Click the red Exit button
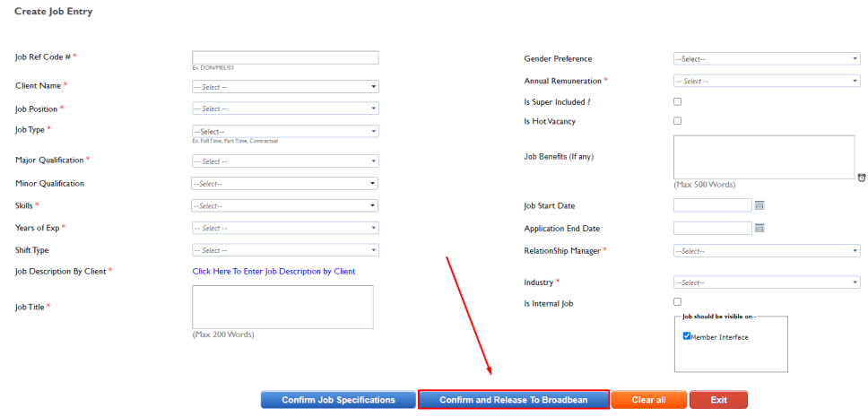 (x=718, y=400)
